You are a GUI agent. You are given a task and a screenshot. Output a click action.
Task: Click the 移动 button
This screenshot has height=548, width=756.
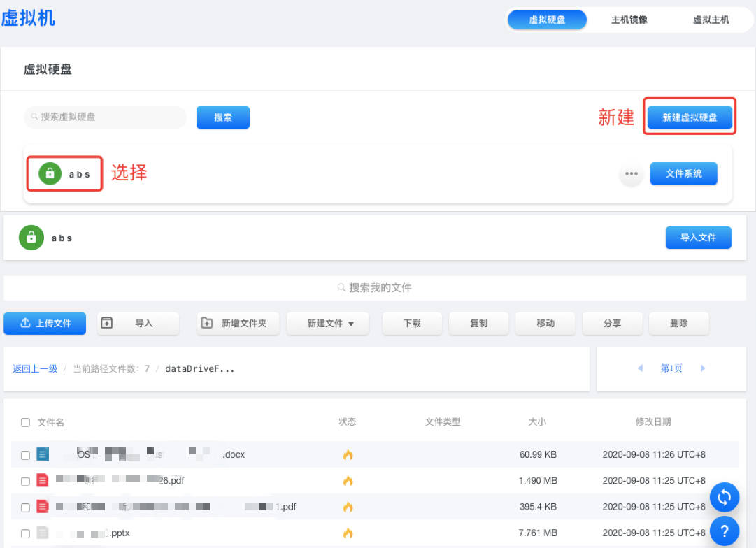(545, 323)
